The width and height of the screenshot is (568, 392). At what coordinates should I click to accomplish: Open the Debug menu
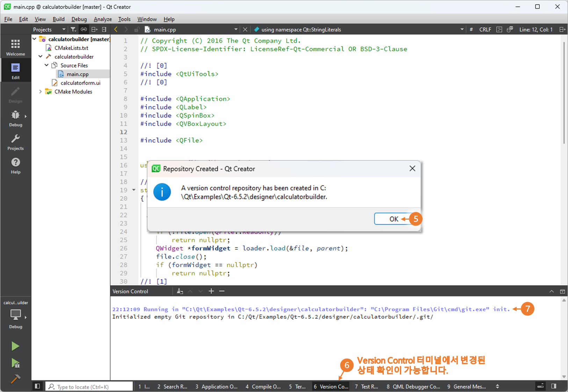coord(79,19)
